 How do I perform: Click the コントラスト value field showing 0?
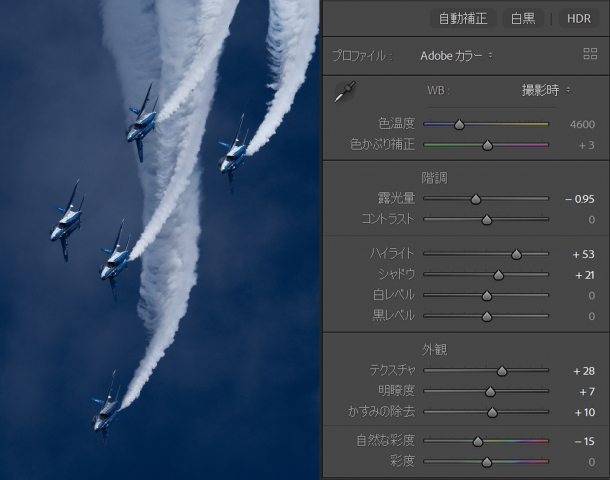[x=591, y=219]
